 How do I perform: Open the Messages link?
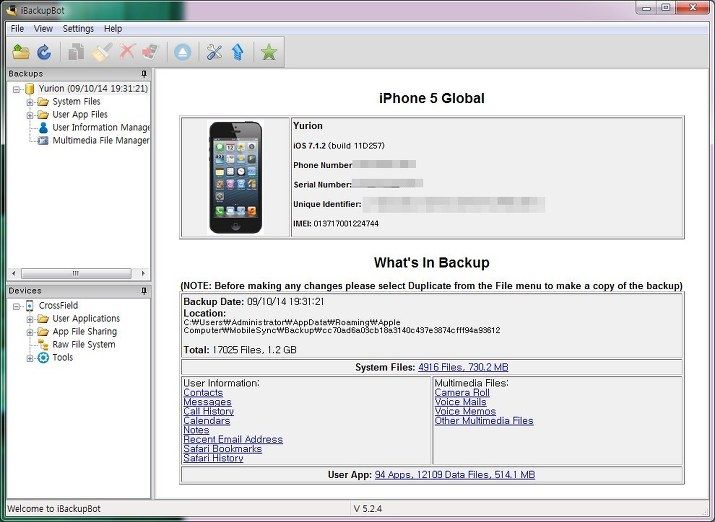tap(207, 402)
